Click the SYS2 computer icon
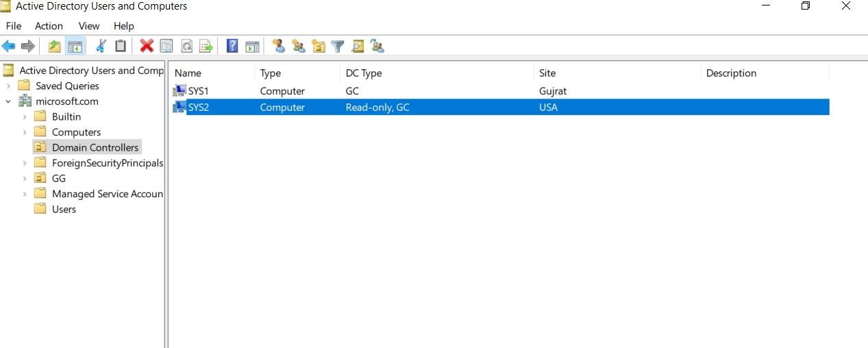868x348 pixels. (179, 108)
